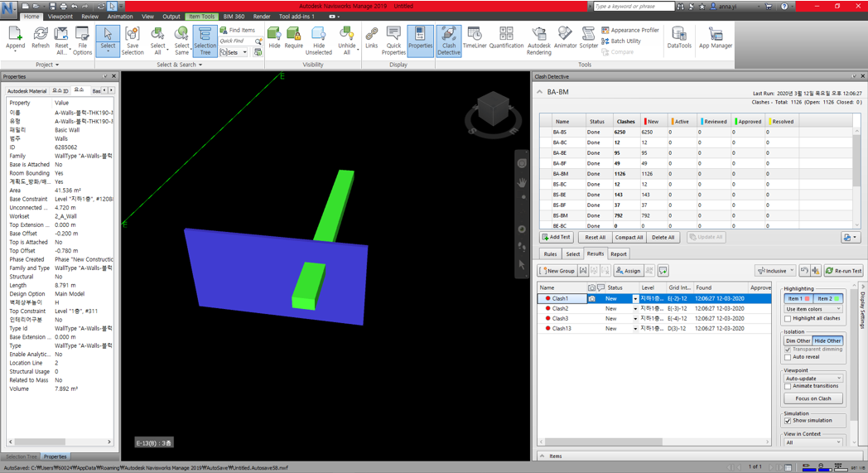868x473 pixels.
Task: Select the BS-BM test row
Action: tap(697, 215)
